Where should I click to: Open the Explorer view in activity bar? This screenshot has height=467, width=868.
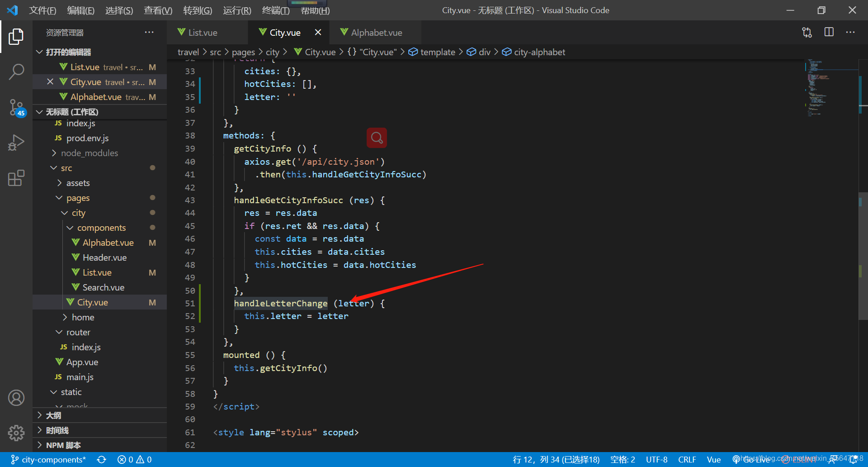(x=16, y=37)
